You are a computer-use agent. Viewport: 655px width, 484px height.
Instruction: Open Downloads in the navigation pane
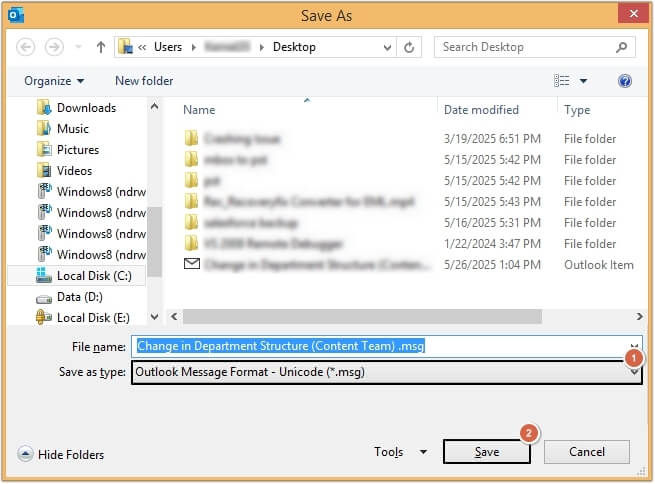click(x=86, y=107)
